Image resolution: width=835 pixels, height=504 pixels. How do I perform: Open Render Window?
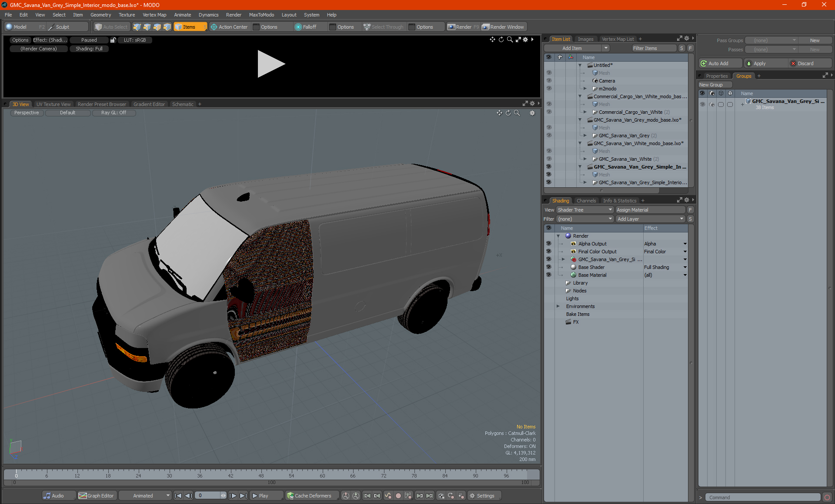pos(504,27)
